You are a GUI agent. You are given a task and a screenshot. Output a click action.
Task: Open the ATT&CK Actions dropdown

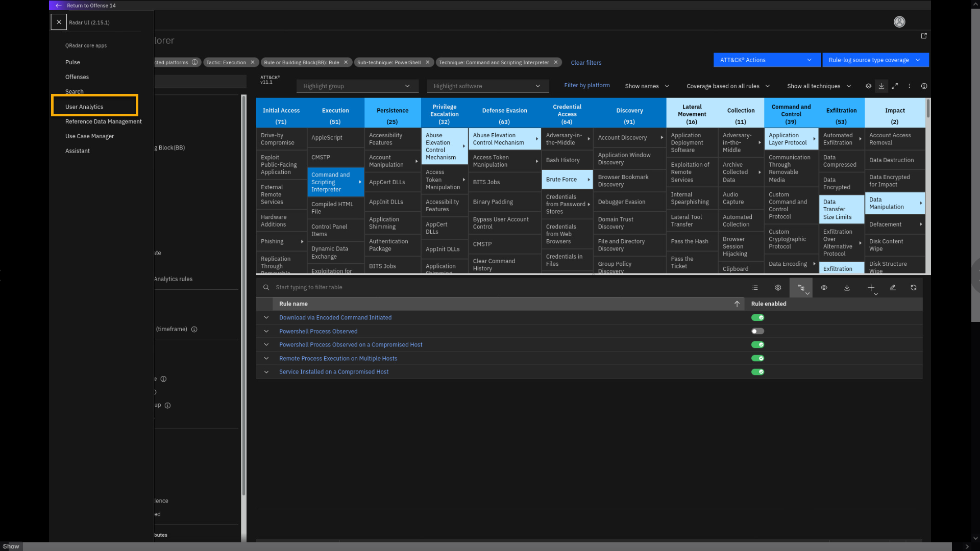[766, 60]
